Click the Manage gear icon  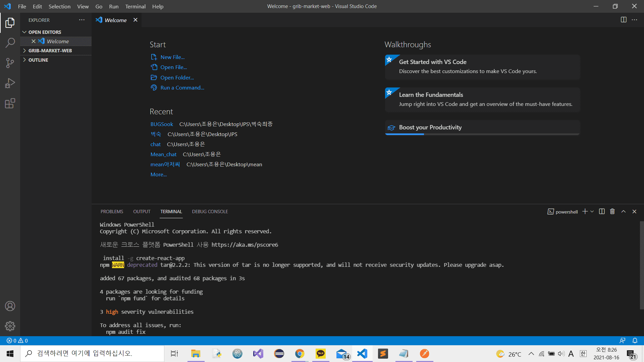pos(10,326)
